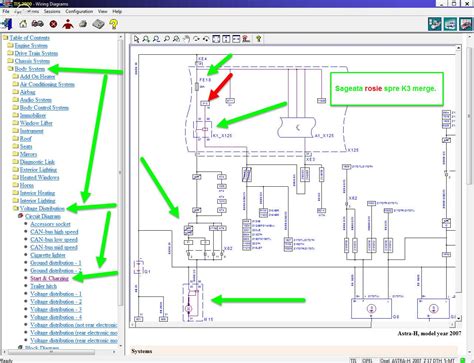Click the blue exit door icon
474x363 pixels.
click(7, 24)
